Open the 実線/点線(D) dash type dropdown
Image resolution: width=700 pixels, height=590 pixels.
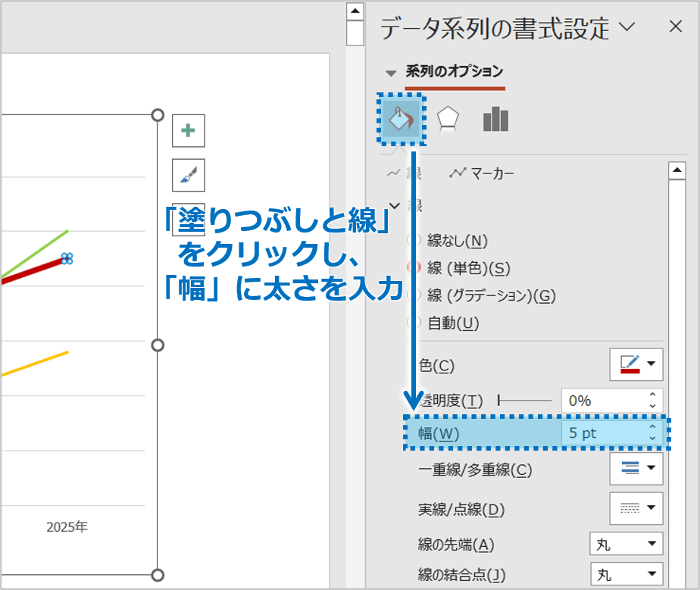tap(636, 508)
